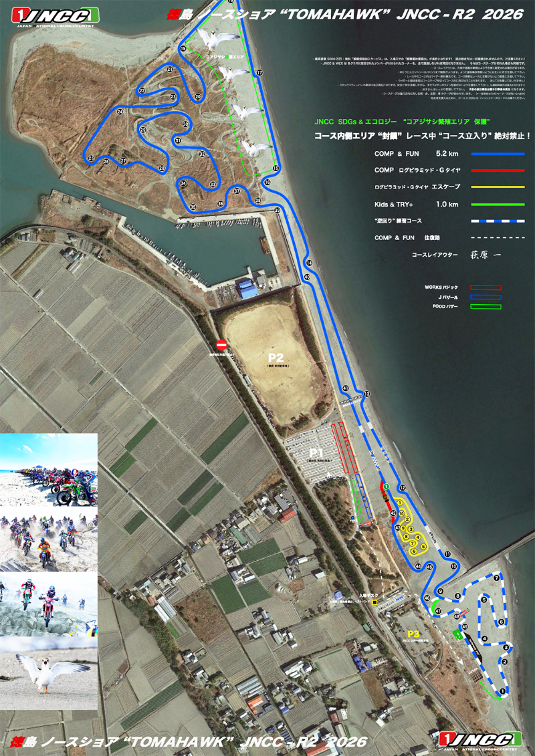Click the topmost seabird illustration on the map
This screenshot has height=756, width=535.
point(217,37)
